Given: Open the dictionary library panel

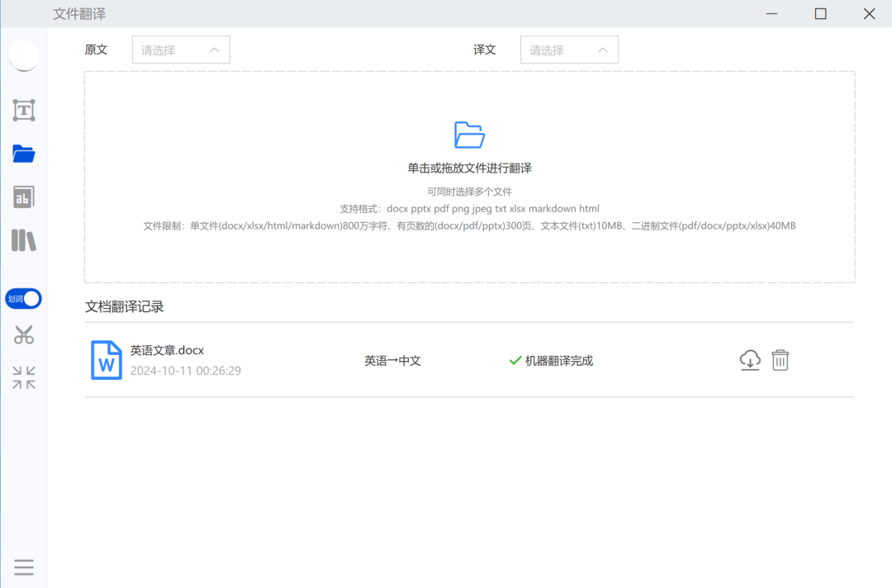Looking at the screenshot, I should [x=23, y=239].
